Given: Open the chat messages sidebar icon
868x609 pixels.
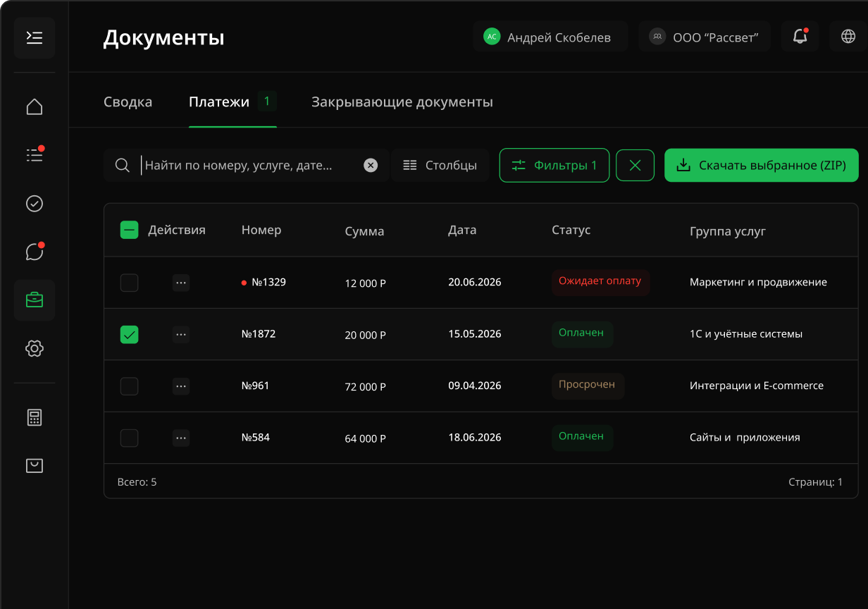Looking at the screenshot, I should pyautogui.click(x=35, y=252).
